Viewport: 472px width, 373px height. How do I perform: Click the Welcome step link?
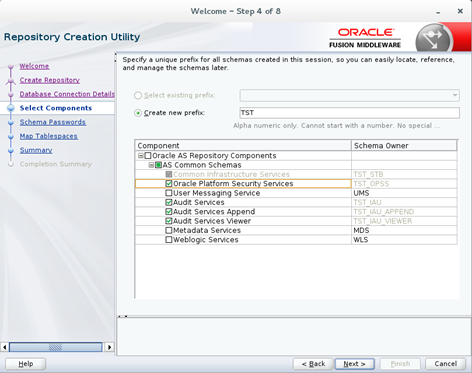(x=34, y=66)
